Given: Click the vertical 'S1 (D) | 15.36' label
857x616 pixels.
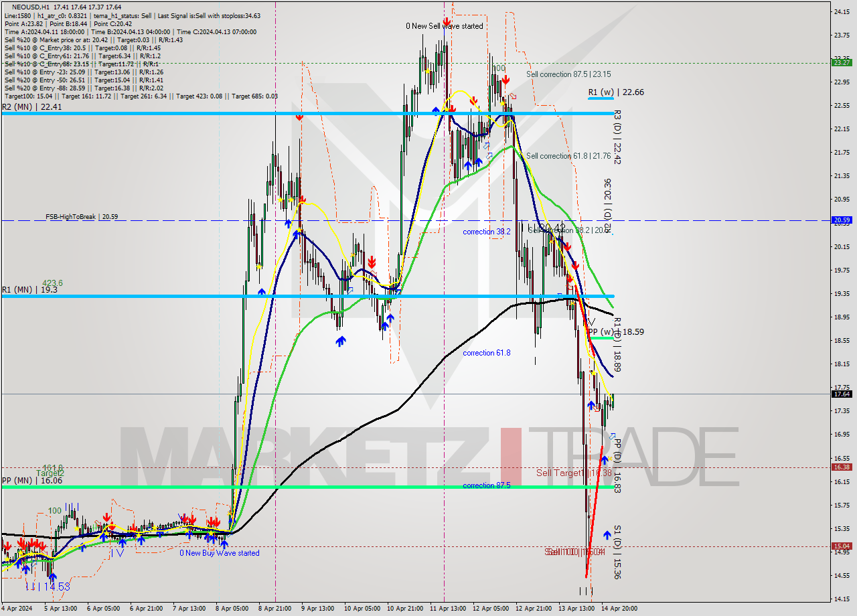Looking at the screenshot, I should click(x=617, y=552).
